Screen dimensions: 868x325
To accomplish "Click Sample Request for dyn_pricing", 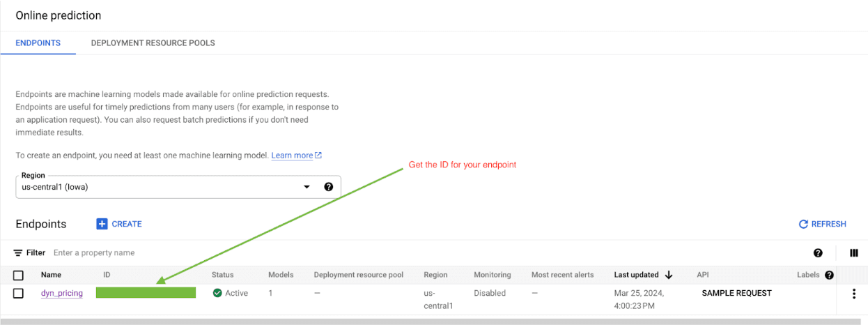I will pos(736,294).
